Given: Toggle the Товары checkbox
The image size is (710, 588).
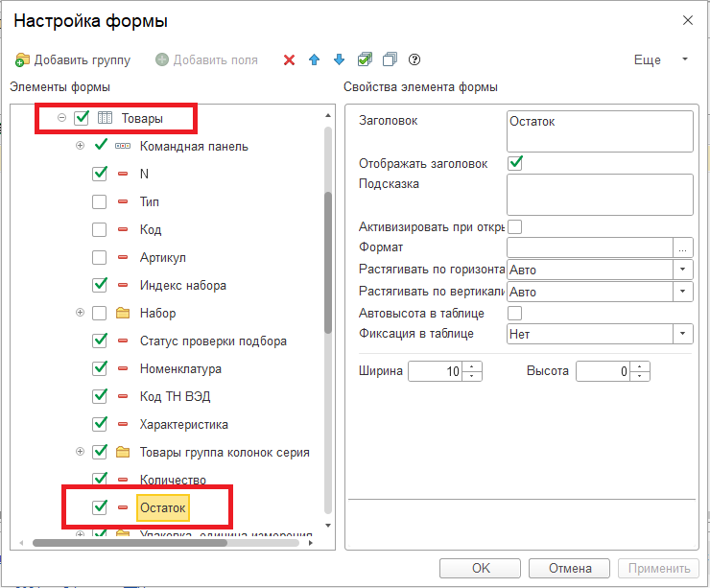Looking at the screenshot, I should tap(82, 118).
